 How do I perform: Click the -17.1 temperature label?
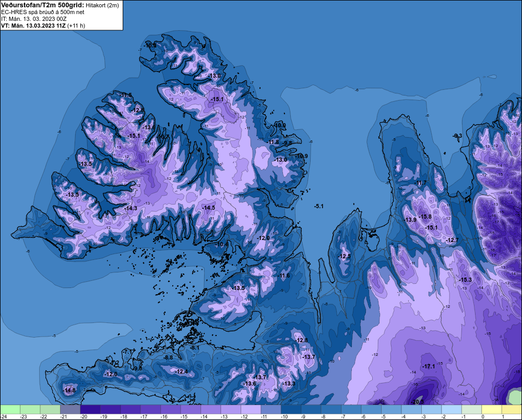[429, 366]
